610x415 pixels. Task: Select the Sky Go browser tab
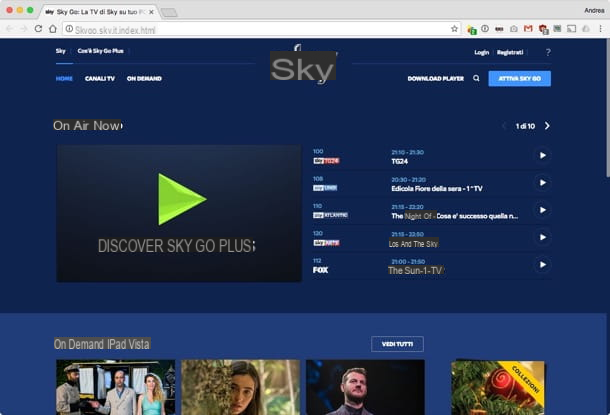click(97, 12)
